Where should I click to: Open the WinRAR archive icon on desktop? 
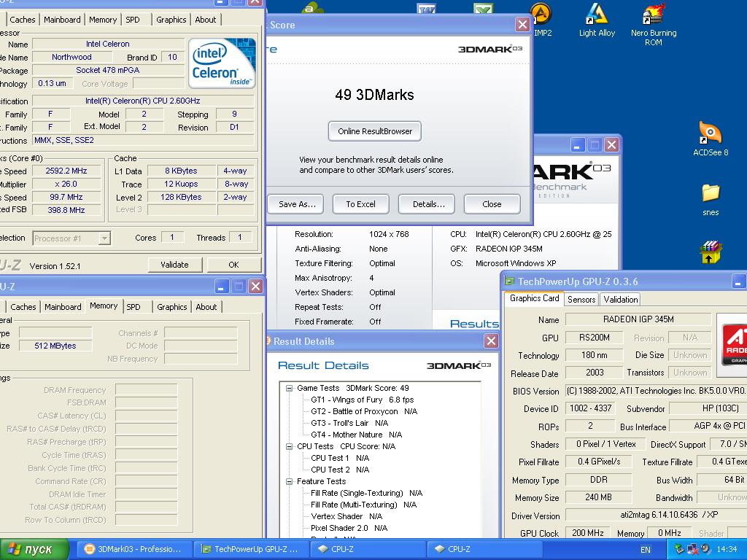(711, 252)
